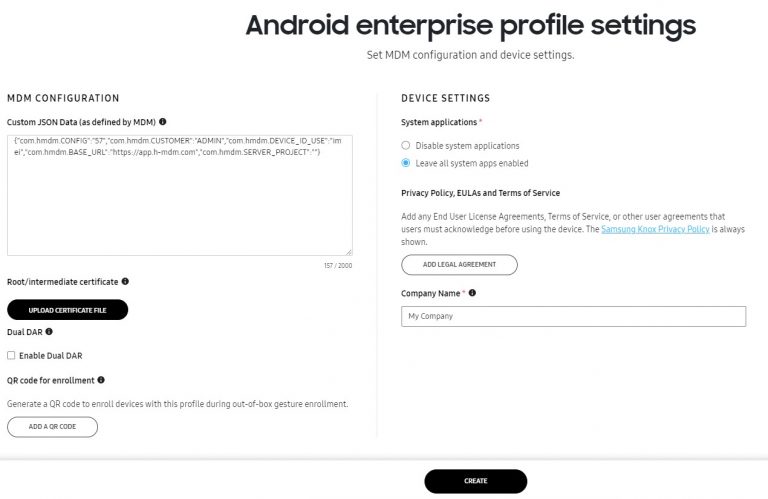
Task: Choose Leave all system apps enabled option
Action: 406,163
